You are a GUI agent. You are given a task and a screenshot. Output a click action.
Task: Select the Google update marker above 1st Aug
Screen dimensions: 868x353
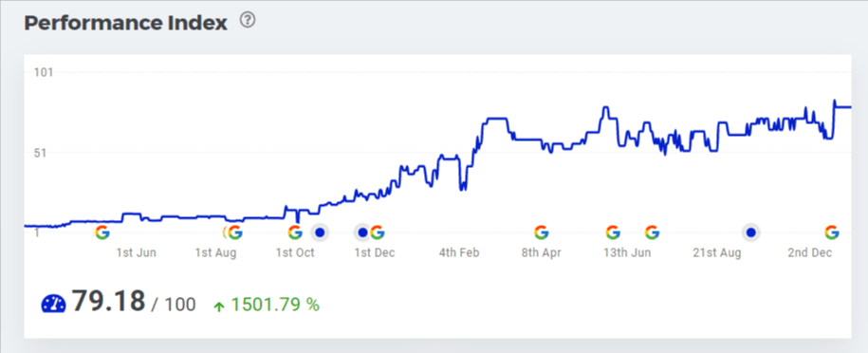[234, 232]
